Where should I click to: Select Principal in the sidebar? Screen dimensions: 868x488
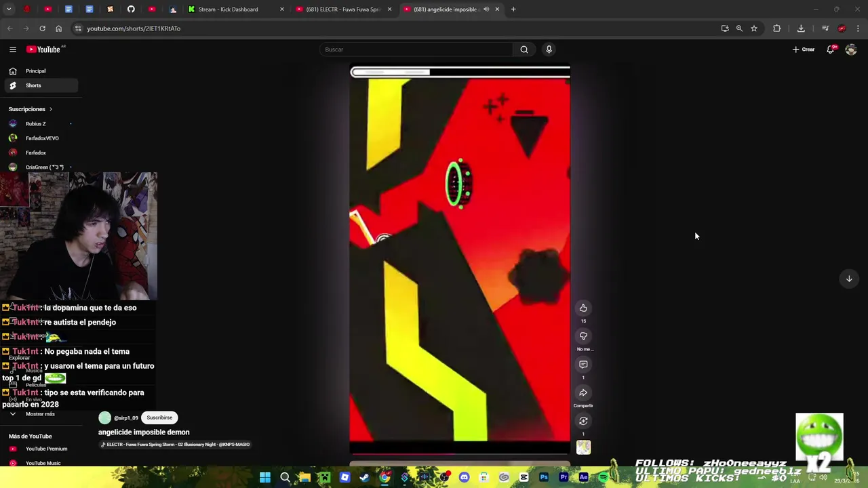click(41, 71)
